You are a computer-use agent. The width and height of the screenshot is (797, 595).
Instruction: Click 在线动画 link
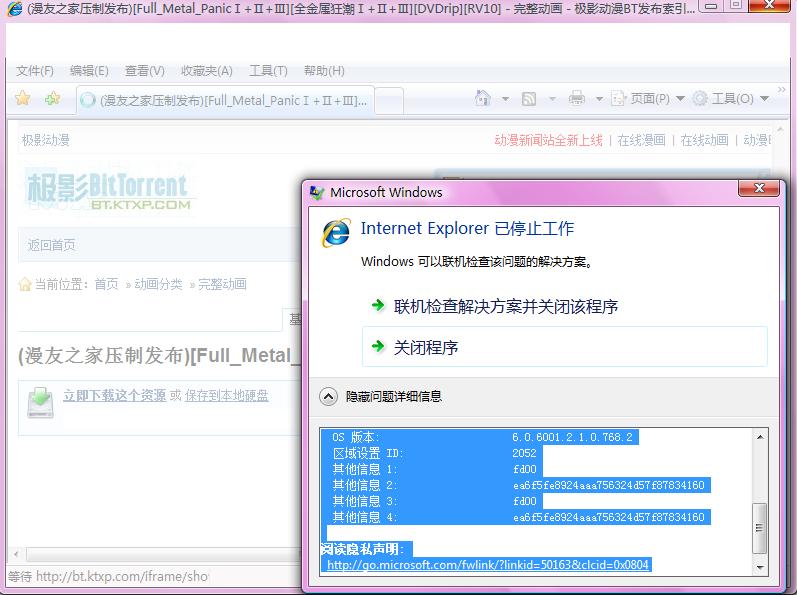(704, 140)
